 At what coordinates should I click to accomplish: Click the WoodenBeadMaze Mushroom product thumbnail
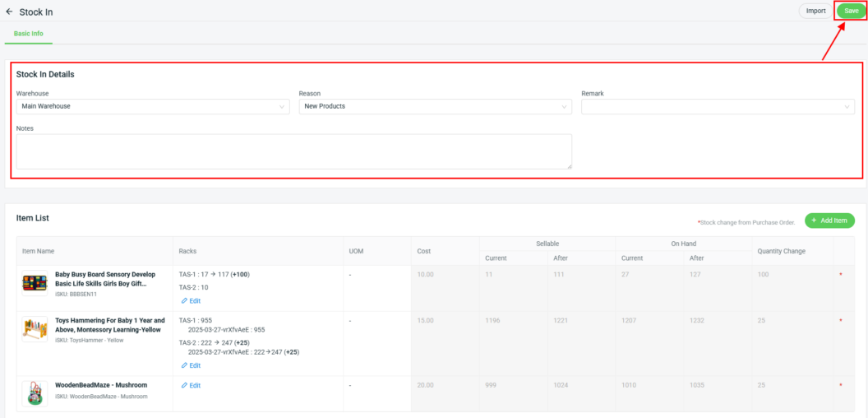click(x=35, y=392)
